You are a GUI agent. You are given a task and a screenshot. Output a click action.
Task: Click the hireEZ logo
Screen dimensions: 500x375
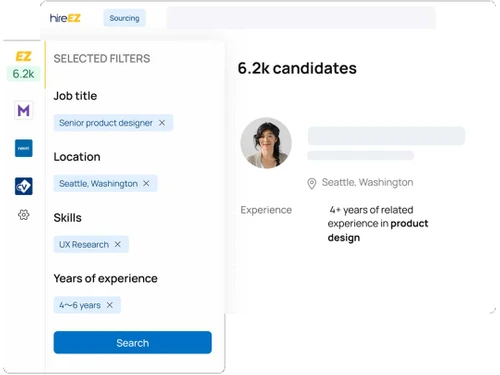click(65, 18)
